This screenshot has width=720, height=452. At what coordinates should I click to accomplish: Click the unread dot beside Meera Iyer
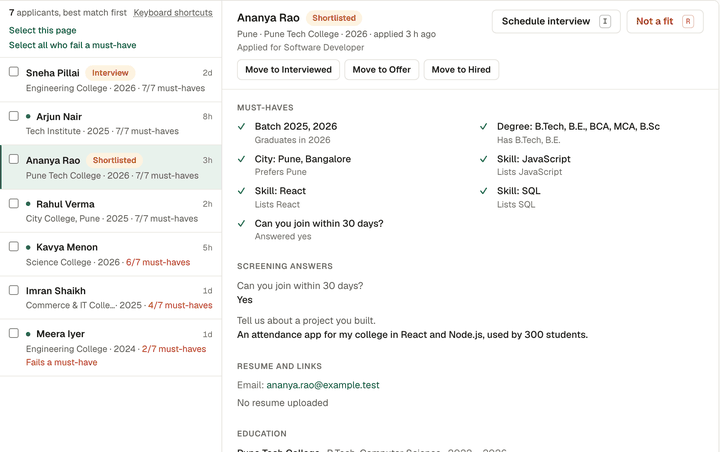pos(28,334)
